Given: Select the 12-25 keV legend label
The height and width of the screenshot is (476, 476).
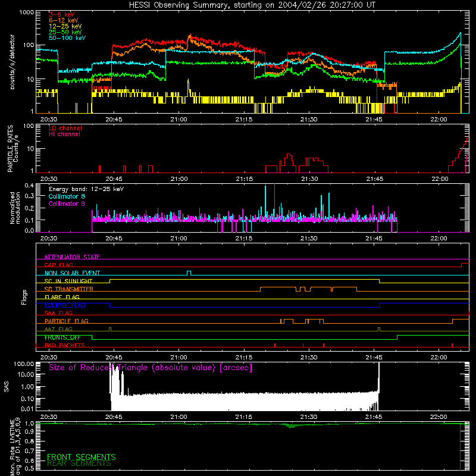Looking at the screenshot, I should pos(65,26).
